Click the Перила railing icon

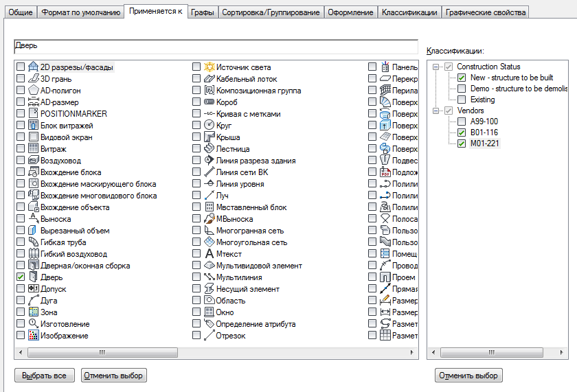click(385, 90)
